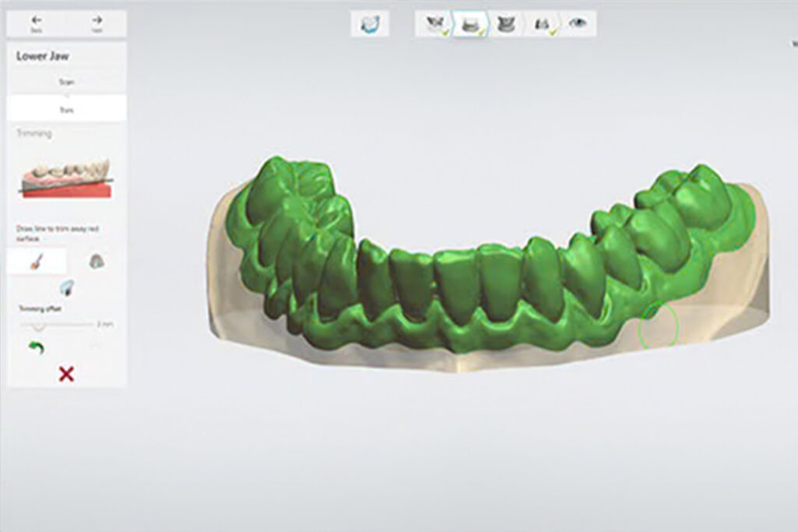The height and width of the screenshot is (532, 798).
Task: Click the green undo arrow
Action: (36, 347)
